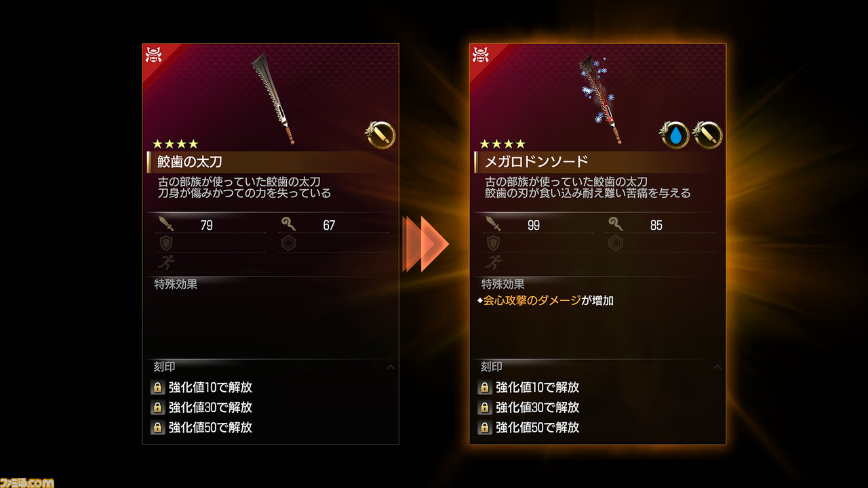
Task: Click the 会心攻撃のダメージ highlighted text
Action: click(x=532, y=300)
